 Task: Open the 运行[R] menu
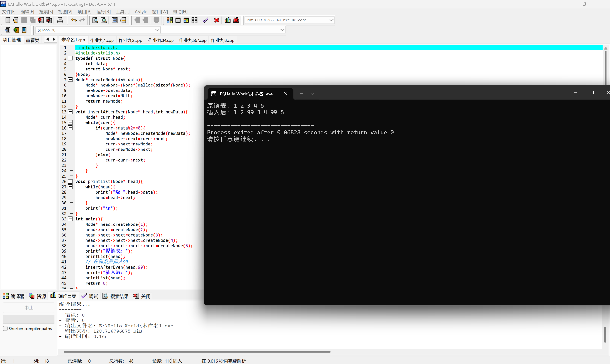pyautogui.click(x=103, y=11)
